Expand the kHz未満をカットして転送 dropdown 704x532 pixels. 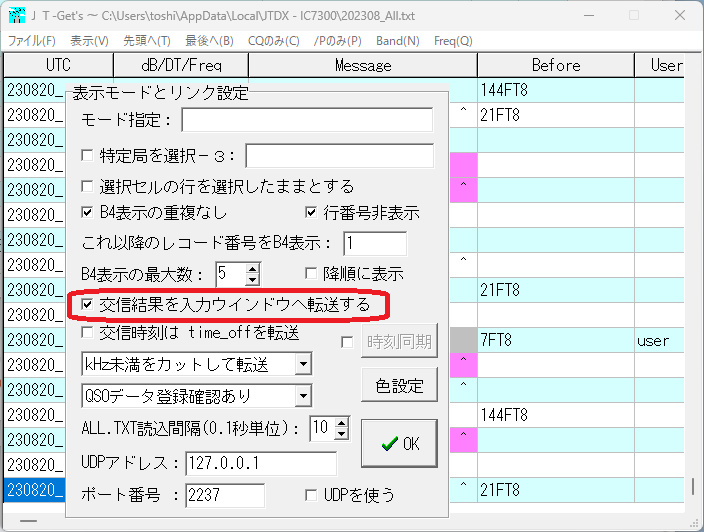tap(304, 364)
